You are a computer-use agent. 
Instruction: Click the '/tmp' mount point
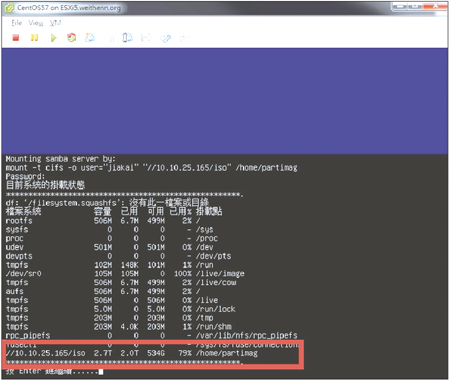[204, 318]
